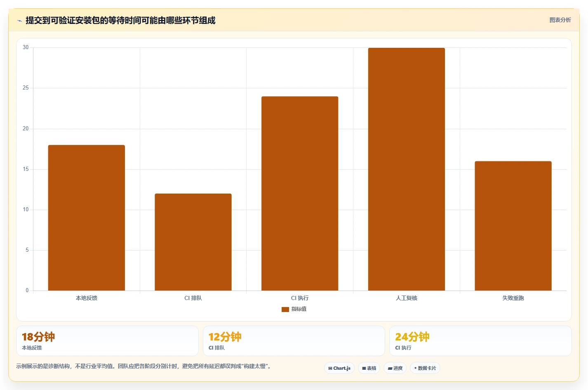Select the Chart.js chip
This screenshot has height=390, width=588.
click(x=339, y=368)
